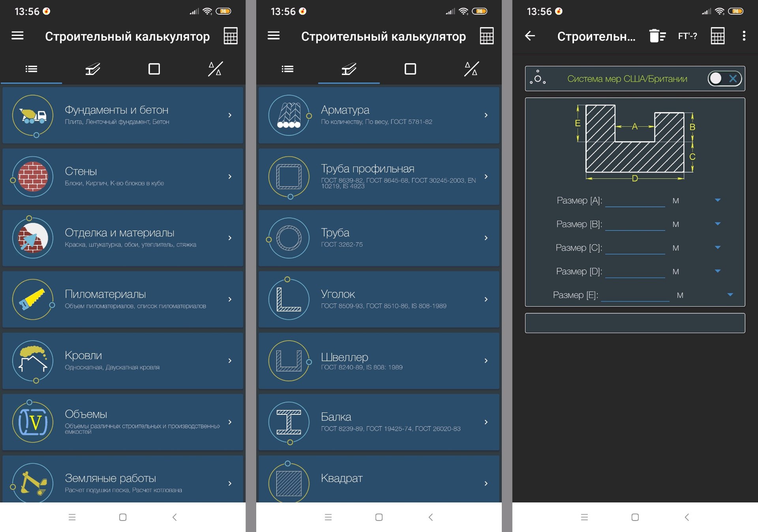
Task: Open Объемы volume V icon
Action: point(33,422)
